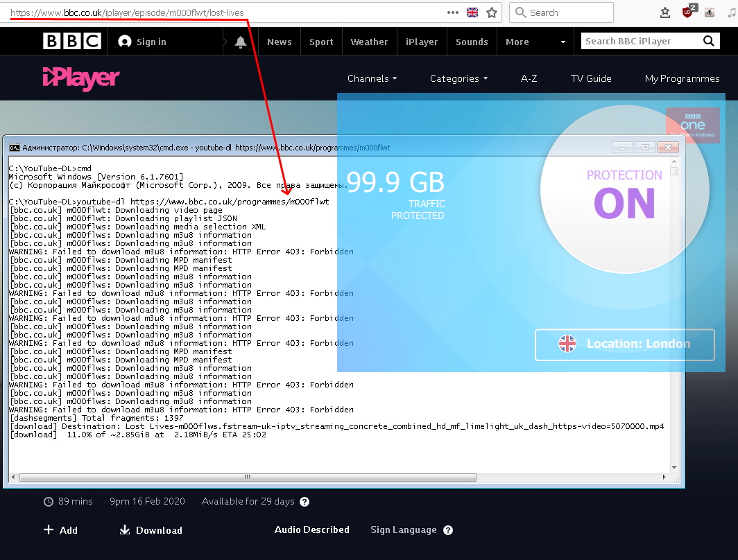The height and width of the screenshot is (560, 738).
Task: Open My Programmes
Action: [x=682, y=78]
